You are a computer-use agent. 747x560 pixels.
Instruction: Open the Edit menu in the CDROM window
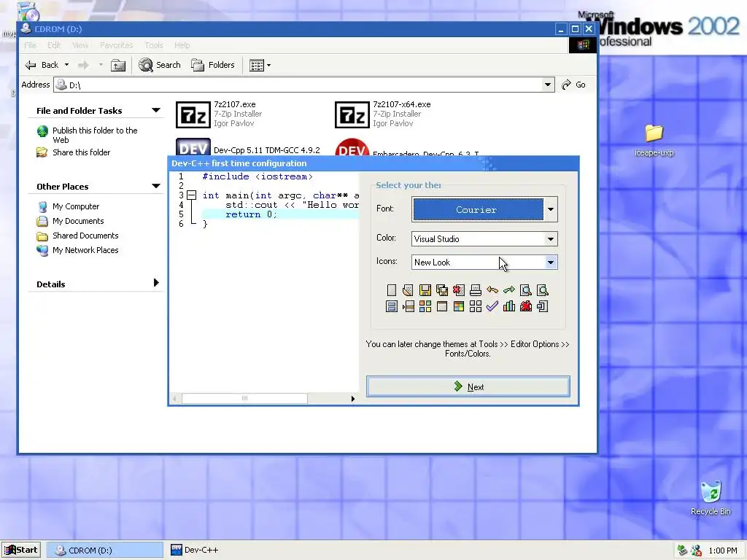[54, 45]
